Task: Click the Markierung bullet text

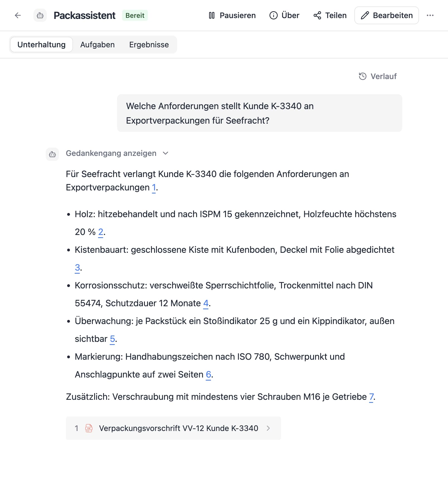Action: [x=210, y=366]
